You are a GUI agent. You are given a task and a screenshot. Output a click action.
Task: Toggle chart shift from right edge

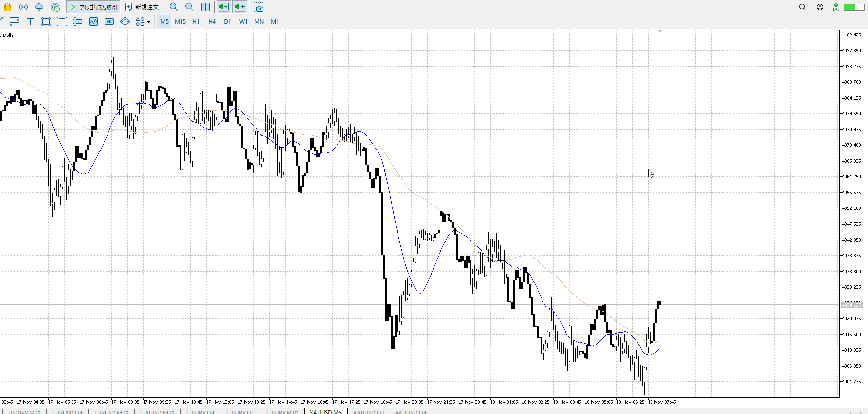point(240,7)
